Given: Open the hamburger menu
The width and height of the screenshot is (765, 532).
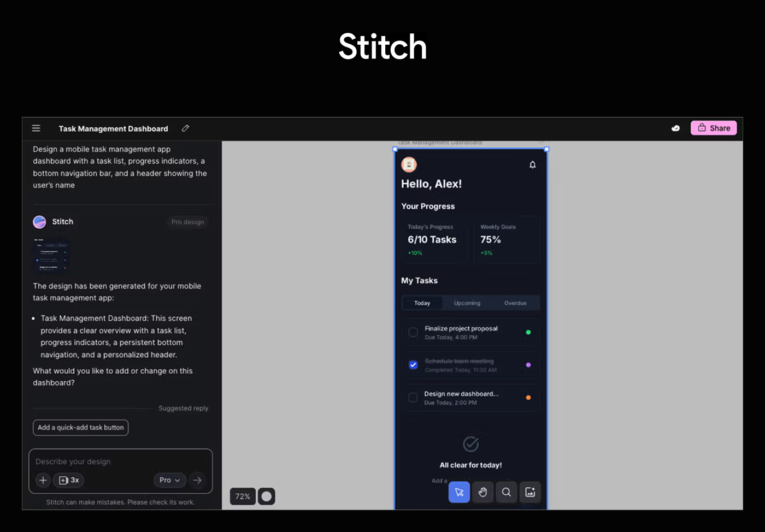Looking at the screenshot, I should click(36, 128).
